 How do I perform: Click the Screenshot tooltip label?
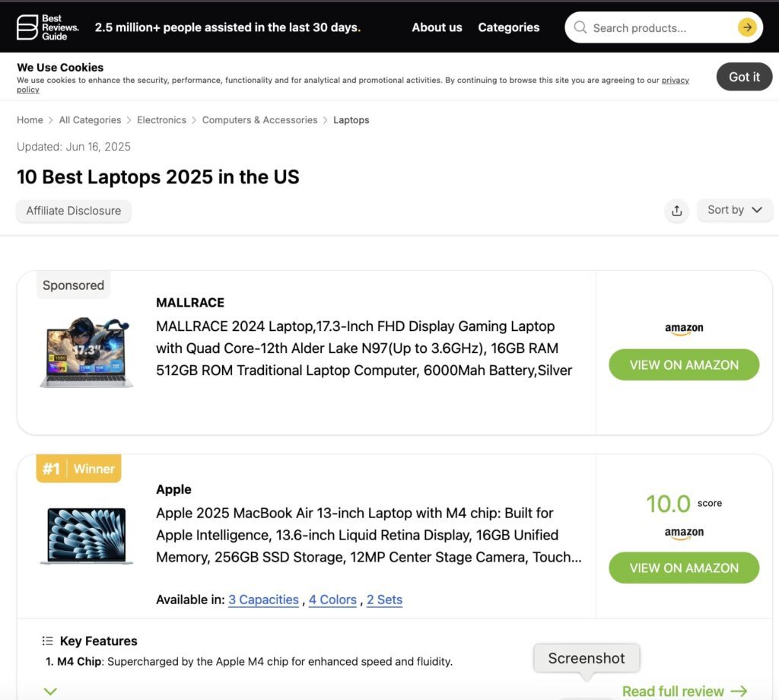click(587, 657)
